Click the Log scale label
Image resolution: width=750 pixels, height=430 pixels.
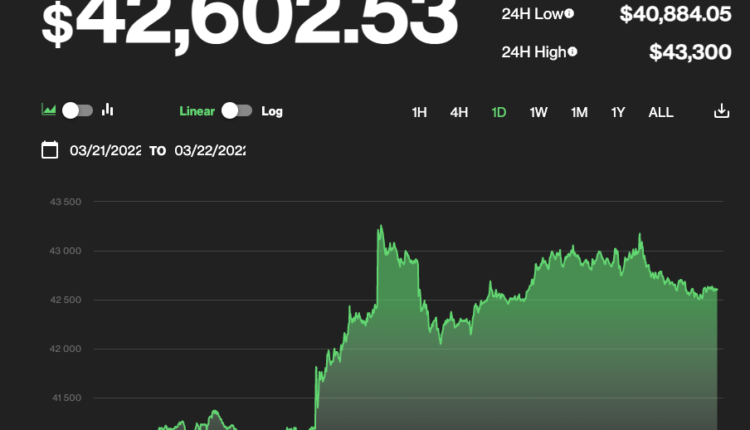pyautogui.click(x=272, y=111)
